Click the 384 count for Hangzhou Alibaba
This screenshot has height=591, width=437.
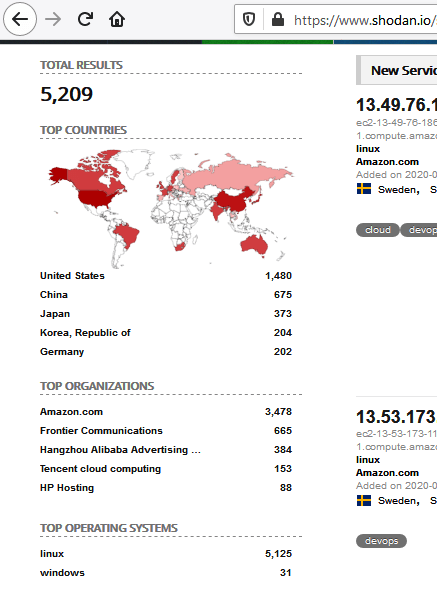coord(283,450)
